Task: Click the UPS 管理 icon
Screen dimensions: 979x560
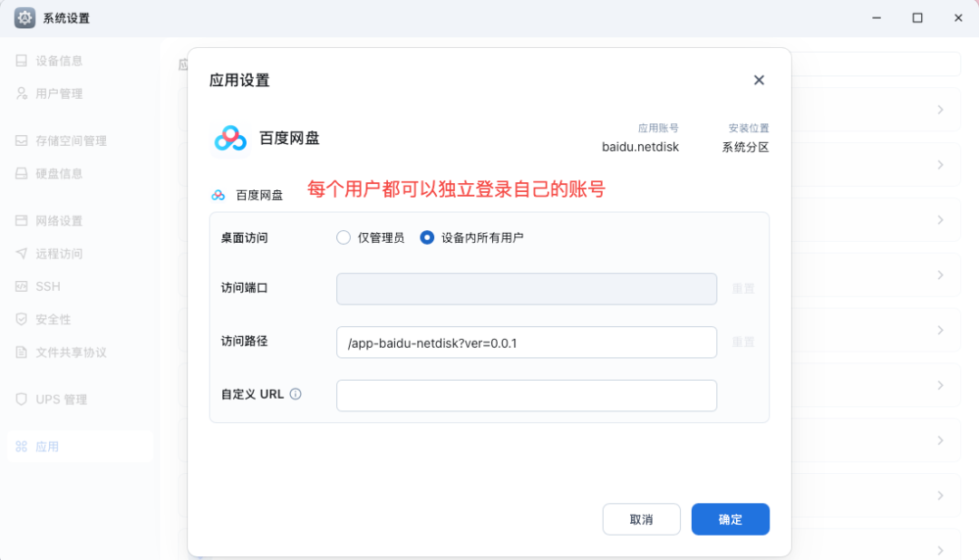Action: [21, 399]
